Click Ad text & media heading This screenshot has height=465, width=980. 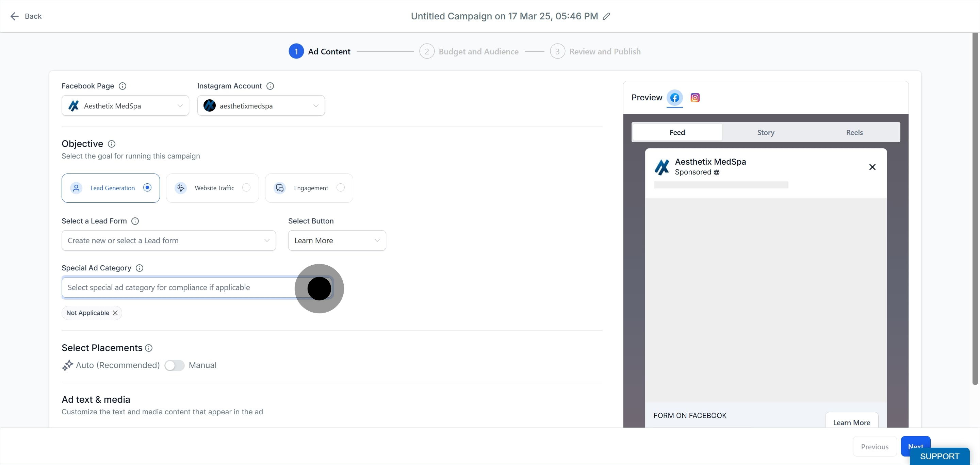(96, 400)
